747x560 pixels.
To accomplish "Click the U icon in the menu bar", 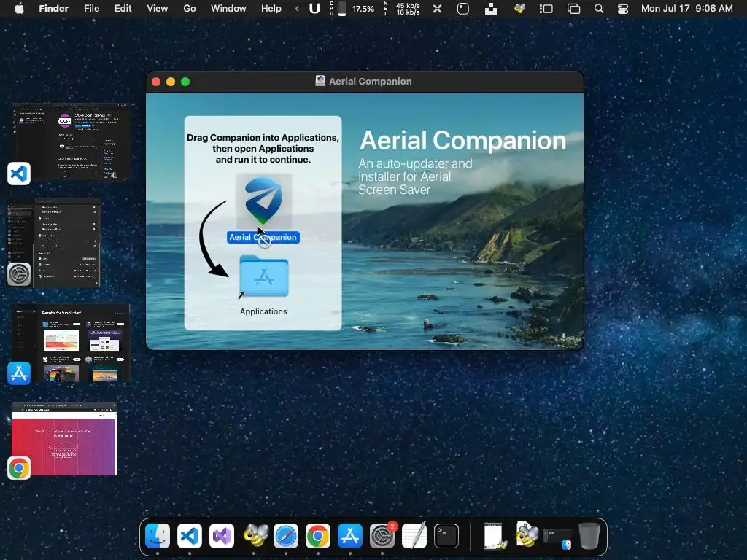I will coord(314,9).
